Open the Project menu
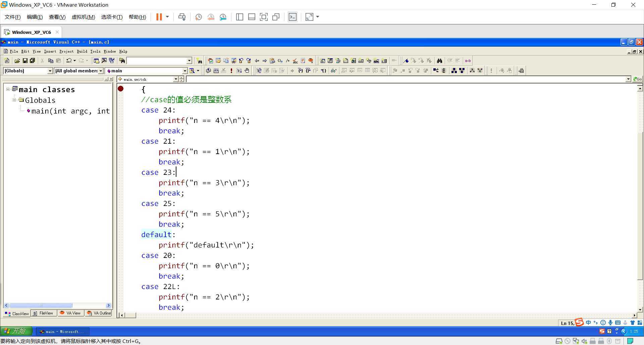This screenshot has width=644, height=345. (x=66, y=52)
